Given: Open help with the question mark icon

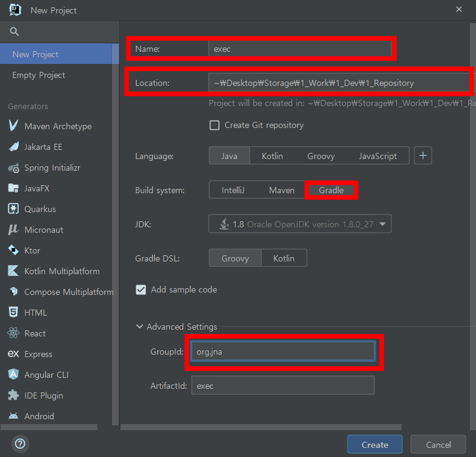Looking at the screenshot, I should pyautogui.click(x=20, y=444).
